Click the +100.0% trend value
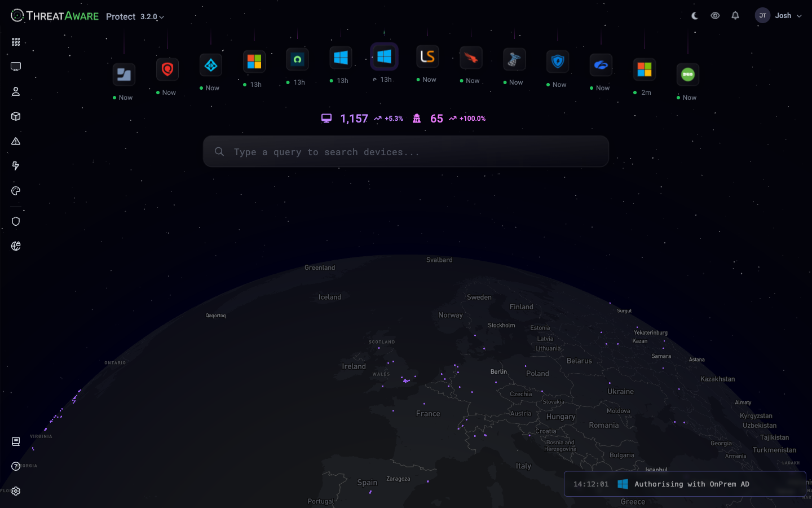Screen dimensions: 812x508 click(473, 119)
